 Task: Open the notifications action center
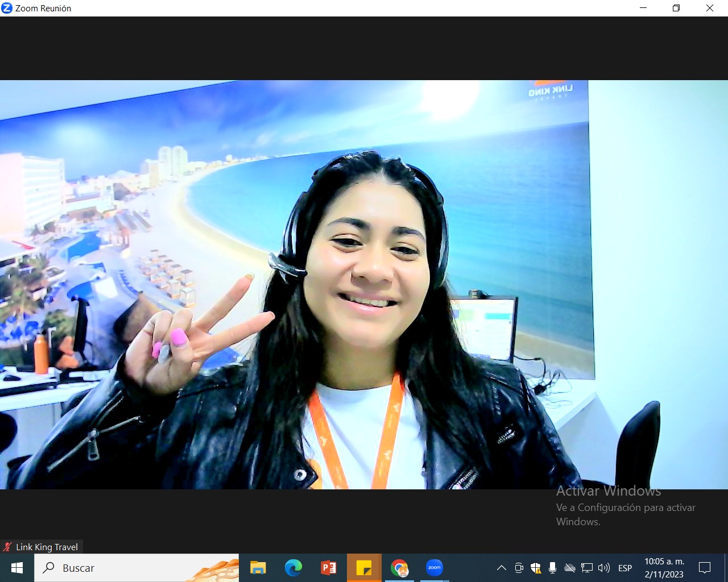(705, 568)
